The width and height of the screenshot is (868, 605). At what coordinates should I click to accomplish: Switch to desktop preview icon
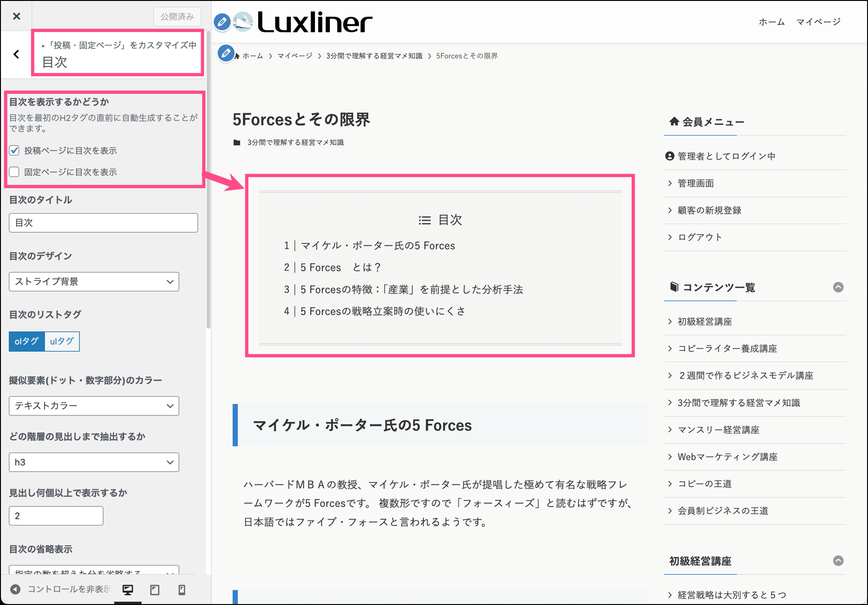click(128, 590)
